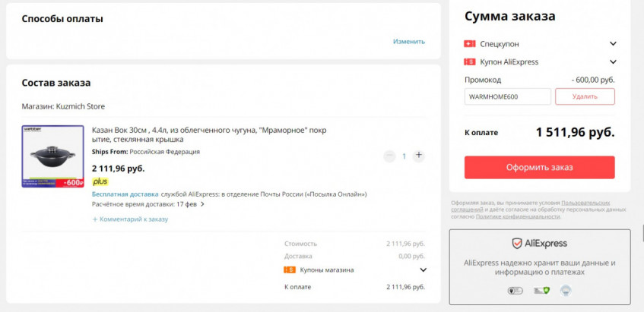
Task: Open the Пользовательских соглашений link
Action: tap(585, 203)
